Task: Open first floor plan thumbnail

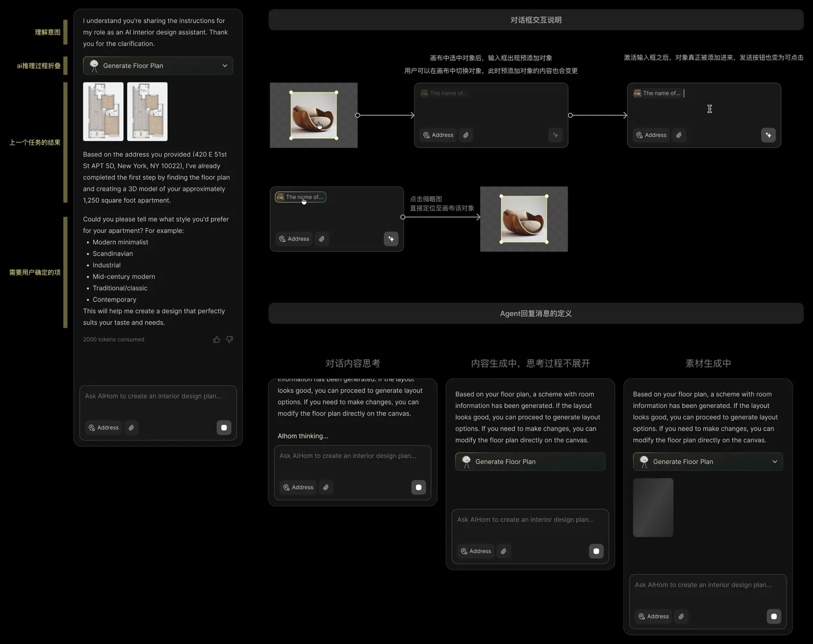Action: 103,111
